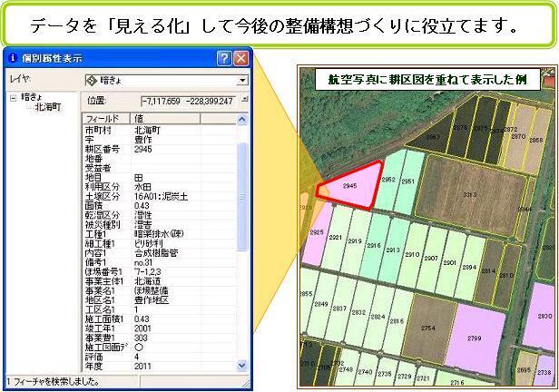Select 北海町 in the layer tree
This screenshot has width=559, height=392.
coord(48,107)
